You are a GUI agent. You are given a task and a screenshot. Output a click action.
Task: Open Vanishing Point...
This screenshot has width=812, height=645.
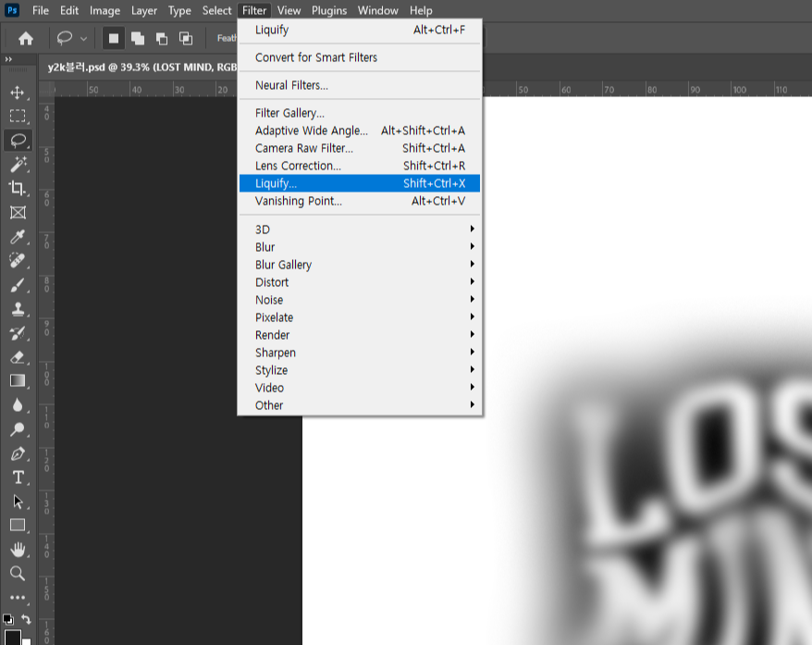[360, 201]
